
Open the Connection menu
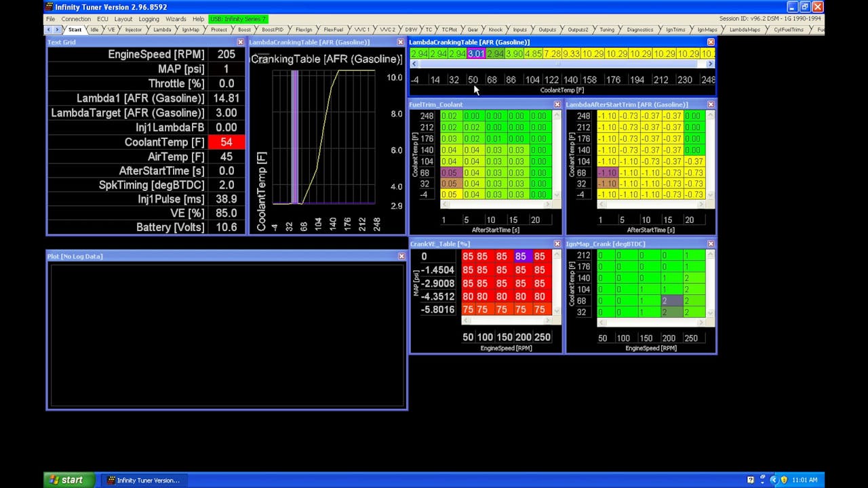(75, 19)
